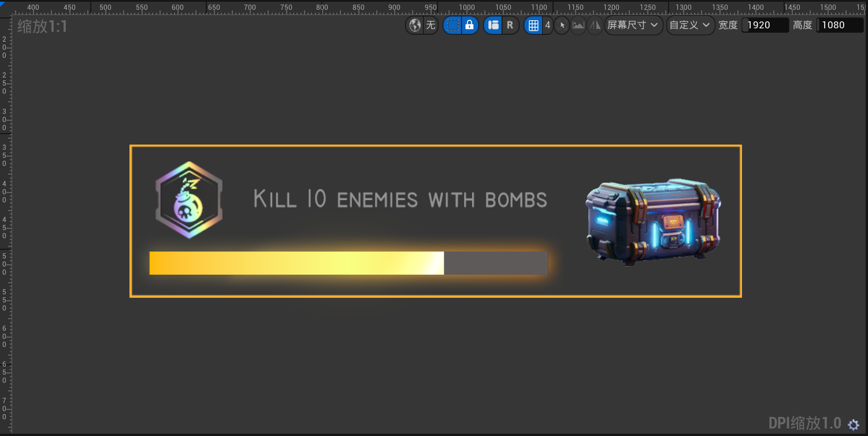Click the mirror flip icon in toolbar
868x436 pixels.
coord(595,25)
